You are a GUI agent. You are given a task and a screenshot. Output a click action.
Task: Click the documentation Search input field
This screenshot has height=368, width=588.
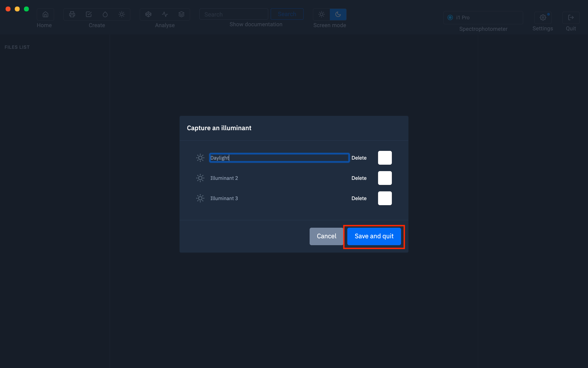point(234,14)
